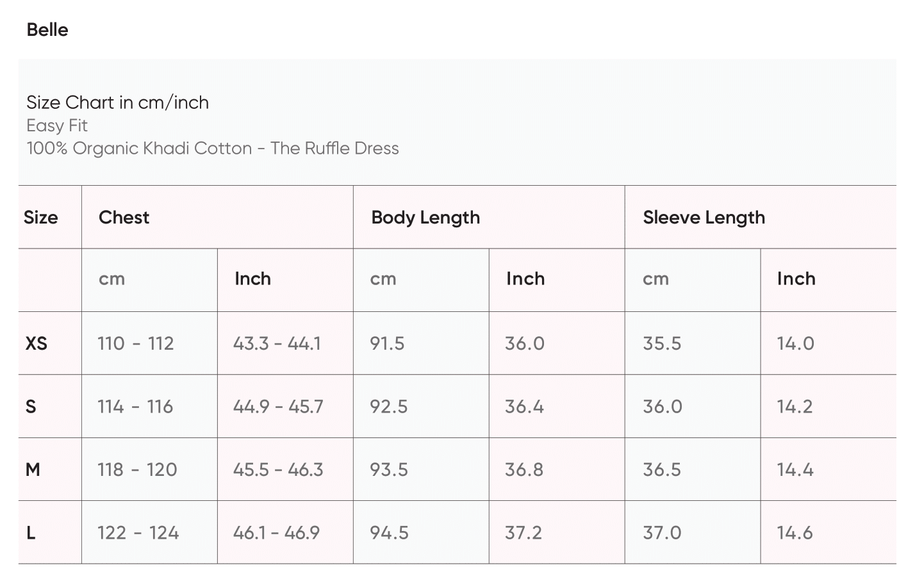This screenshot has height=588, width=915.
Task: Click the Belle product title
Action: click(x=47, y=29)
